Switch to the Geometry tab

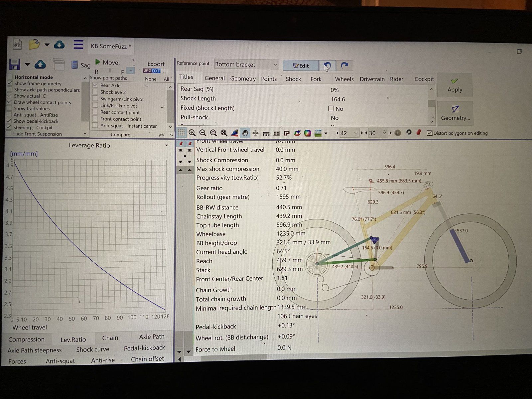[243, 79]
